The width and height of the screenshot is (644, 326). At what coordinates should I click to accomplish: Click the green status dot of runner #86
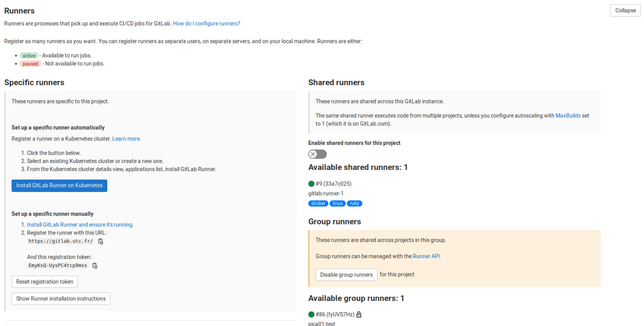pos(311,315)
